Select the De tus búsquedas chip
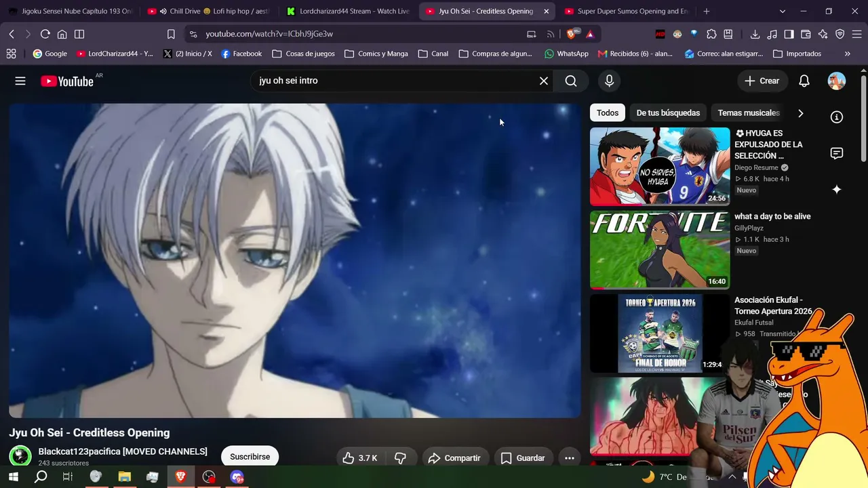This screenshot has height=488, width=868. pos(668,113)
